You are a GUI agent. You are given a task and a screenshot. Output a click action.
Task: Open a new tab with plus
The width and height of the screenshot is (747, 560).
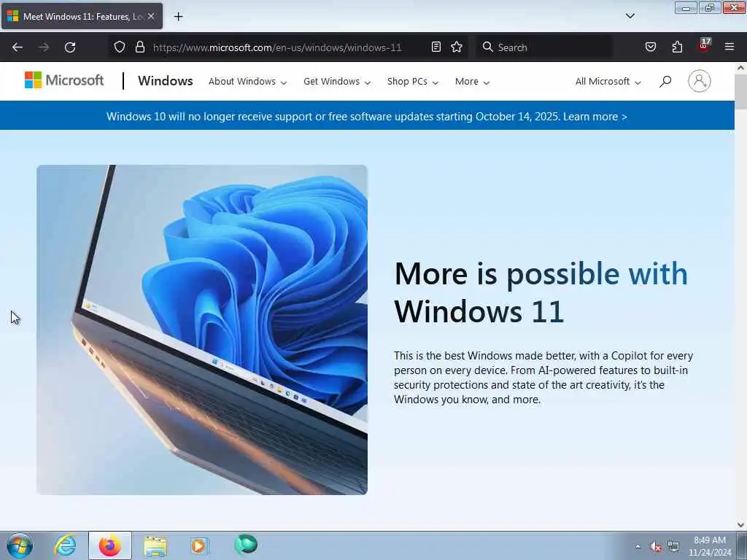click(178, 17)
